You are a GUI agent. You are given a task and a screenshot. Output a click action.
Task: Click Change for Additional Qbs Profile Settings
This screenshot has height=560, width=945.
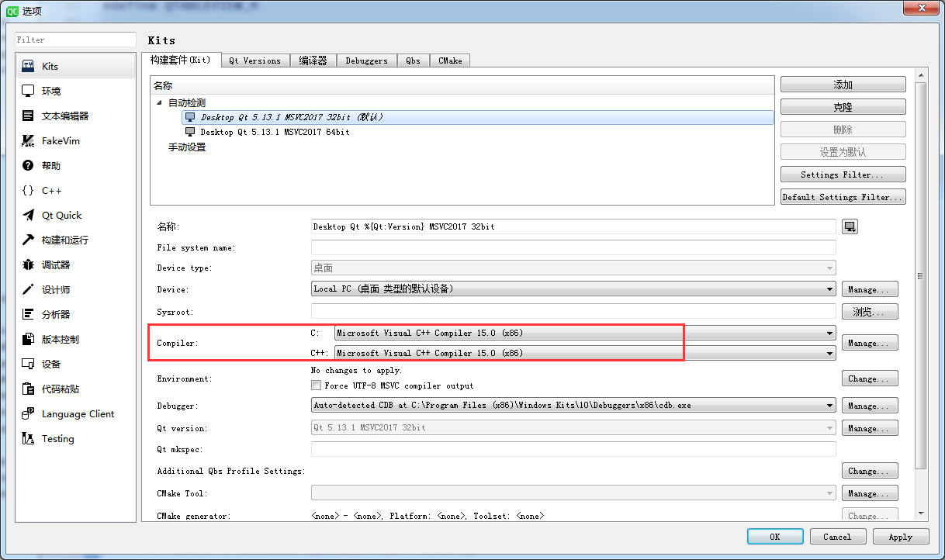click(870, 471)
